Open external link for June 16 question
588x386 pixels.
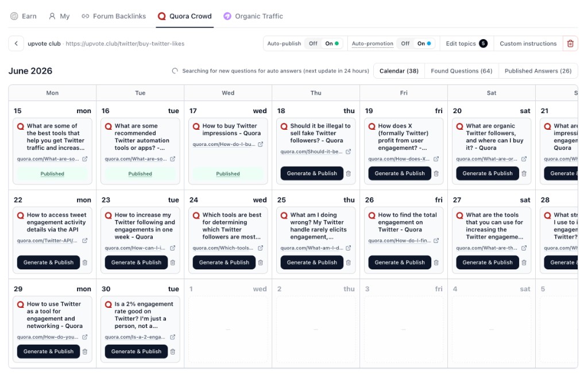coord(172,159)
